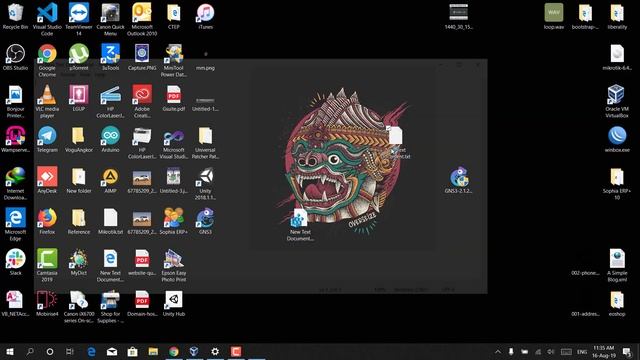Screen dimensions: 640x360
Task: Open the AnyDesk desktop icon
Action: [47, 180]
